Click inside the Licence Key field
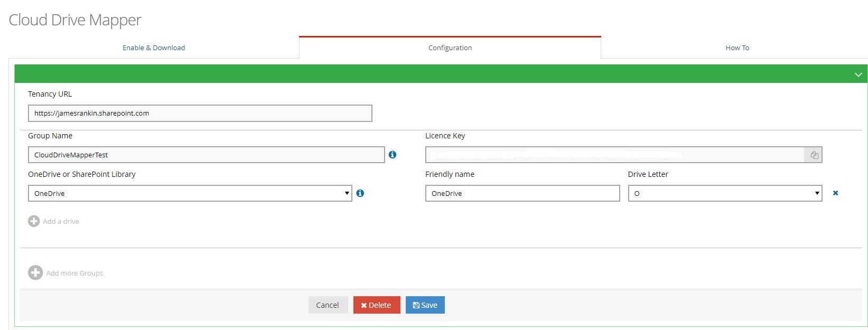The height and width of the screenshot is (330, 868). [x=614, y=155]
